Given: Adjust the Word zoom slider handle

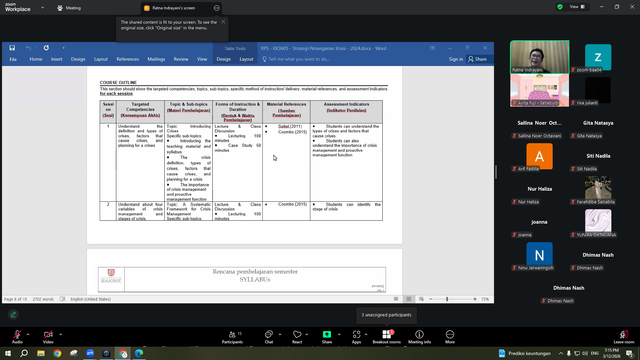Looking at the screenshot, I should (x=447, y=299).
